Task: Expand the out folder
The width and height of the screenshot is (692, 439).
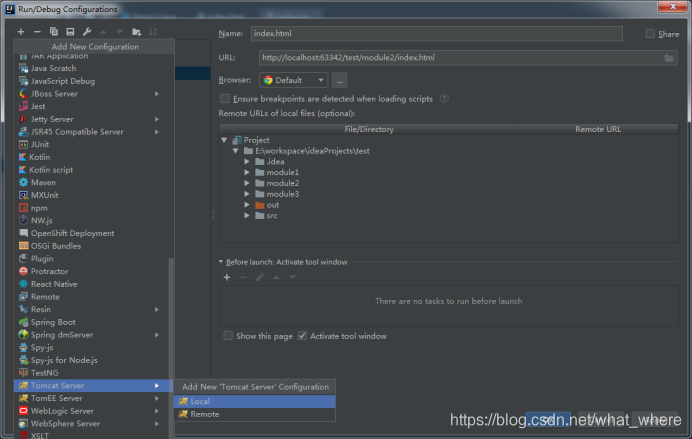Action: pos(247,205)
